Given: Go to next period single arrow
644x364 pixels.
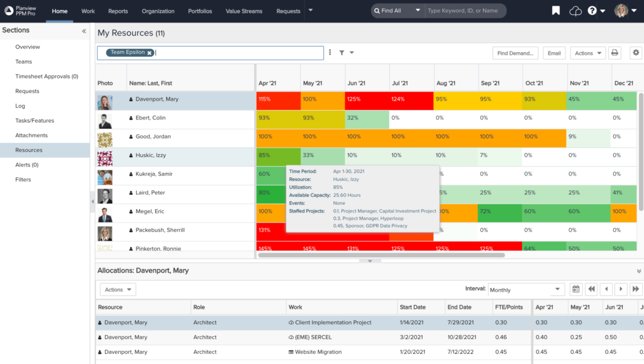Looking at the screenshot, I should click(x=621, y=289).
